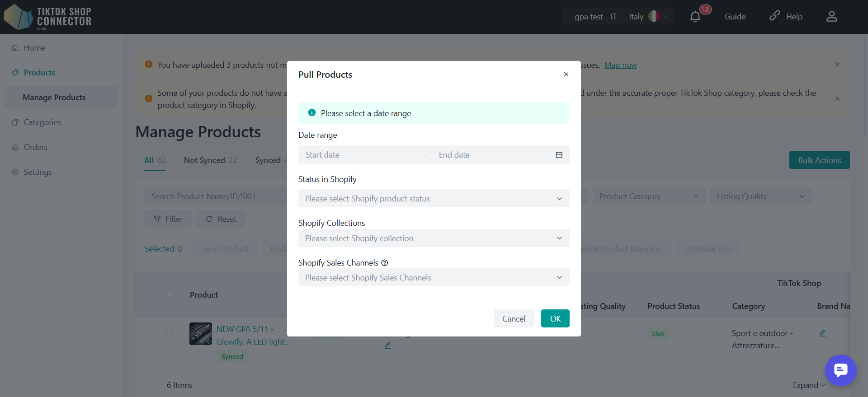
Task: Click the Start date field
Action: (x=362, y=155)
